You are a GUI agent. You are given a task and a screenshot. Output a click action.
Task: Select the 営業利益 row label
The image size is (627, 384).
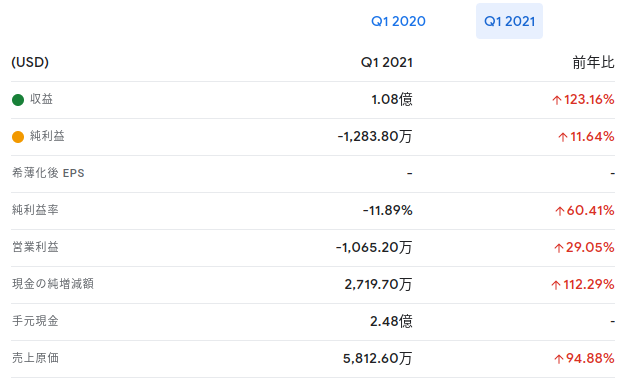35,247
